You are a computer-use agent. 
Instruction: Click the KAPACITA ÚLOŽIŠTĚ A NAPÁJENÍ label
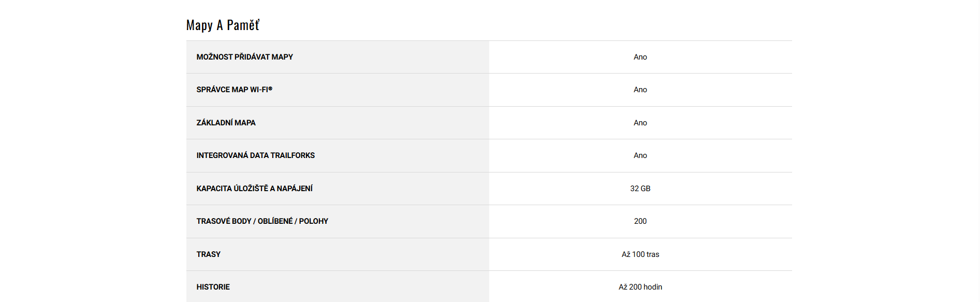(254, 189)
